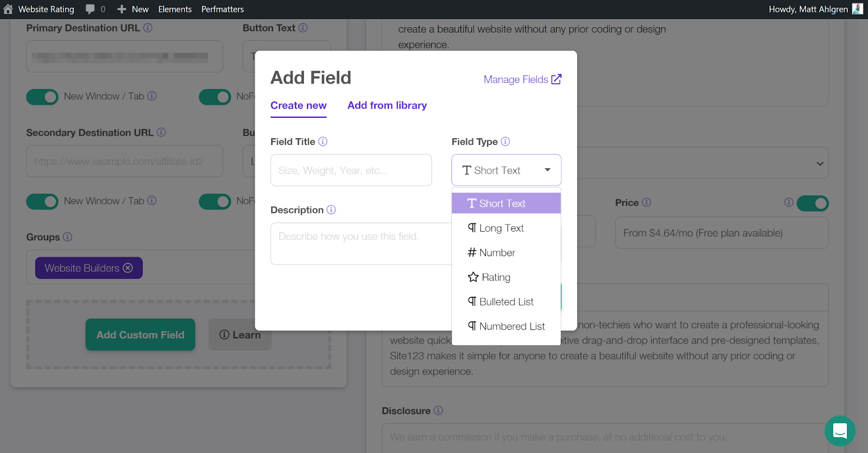Viewport: 868px width, 453px height.
Task: Click the Learn button
Action: coord(240,335)
